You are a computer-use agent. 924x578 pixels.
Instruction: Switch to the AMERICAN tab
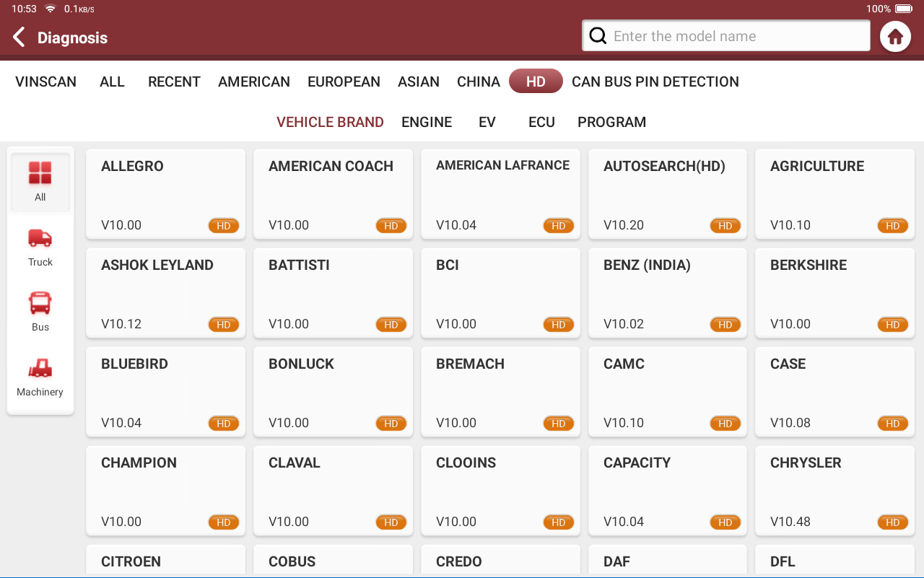(x=254, y=82)
